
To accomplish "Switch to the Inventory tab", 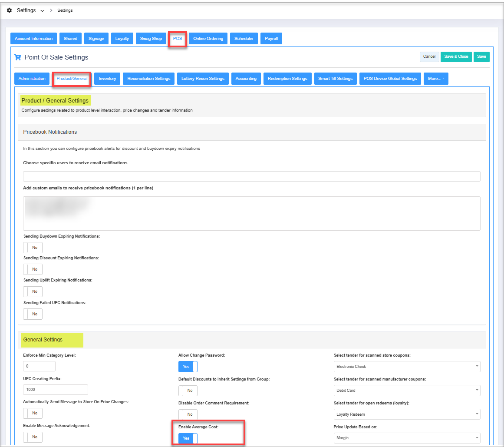I will 107,79.
